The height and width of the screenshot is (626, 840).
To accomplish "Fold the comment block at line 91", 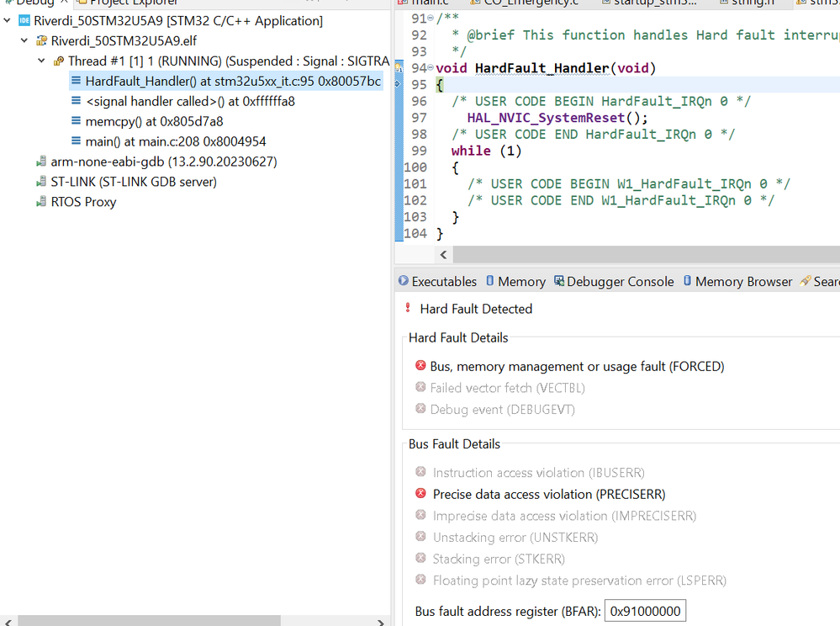I will click(431, 19).
